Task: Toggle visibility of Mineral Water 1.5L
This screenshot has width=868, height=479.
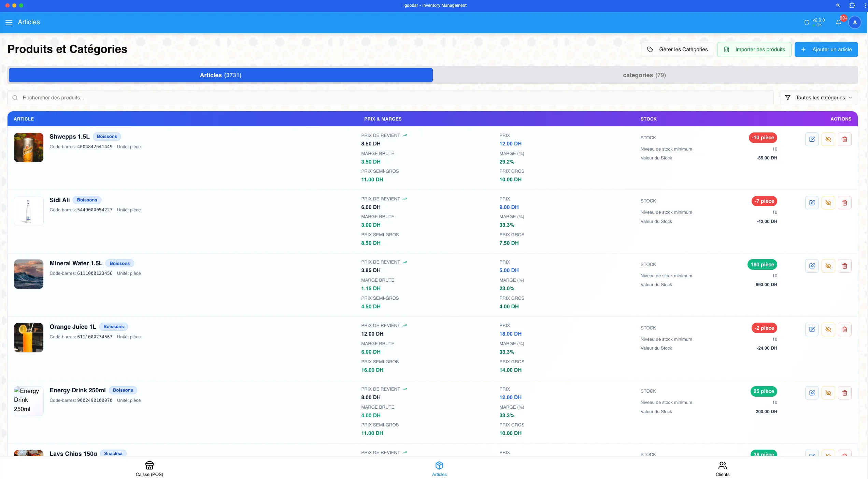Action: (828, 266)
